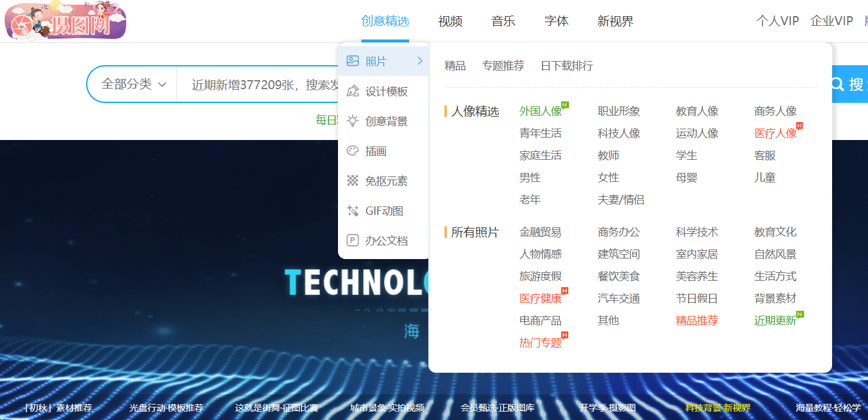Image resolution: width=868 pixels, height=420 pixels.
Task: Click the 摄图网 logo
Action: click(65, 21)
